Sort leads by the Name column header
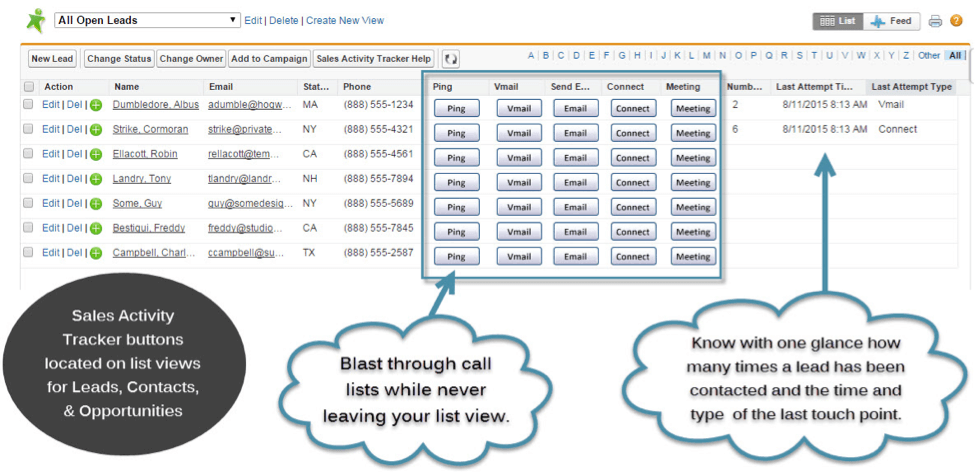Image resolution: width=975 pixels, height=473 pixels. pos(126,87)
